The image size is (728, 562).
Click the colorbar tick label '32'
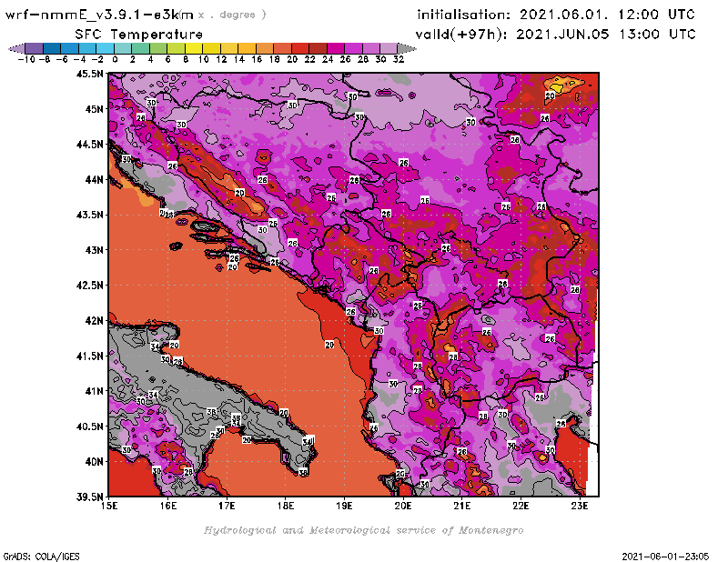(x=399, y=59)
